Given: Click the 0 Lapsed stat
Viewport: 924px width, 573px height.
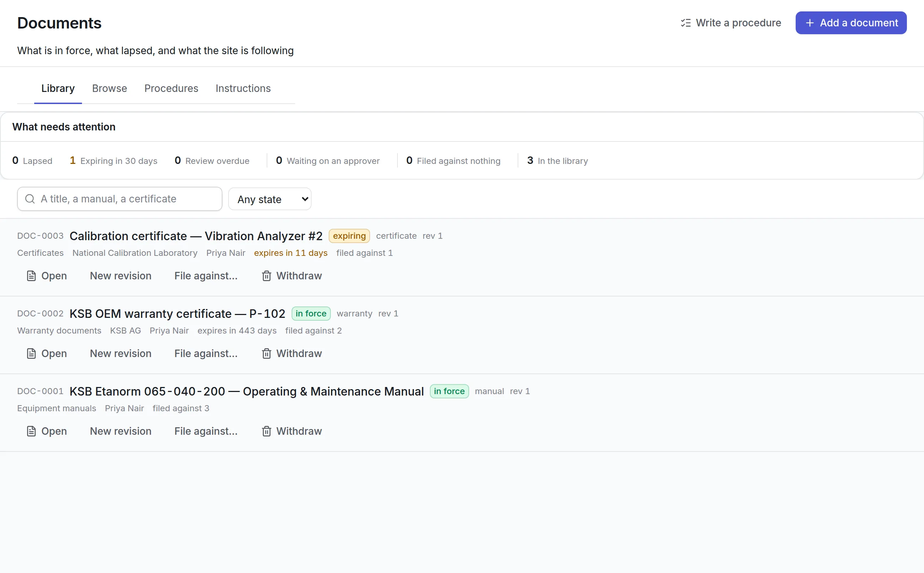Looking at the screenshot, I should click(32, 161).
